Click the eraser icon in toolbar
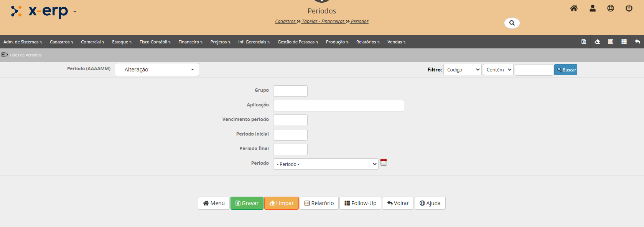The width and height of the screenshot is (644, 227). point(597,42)
